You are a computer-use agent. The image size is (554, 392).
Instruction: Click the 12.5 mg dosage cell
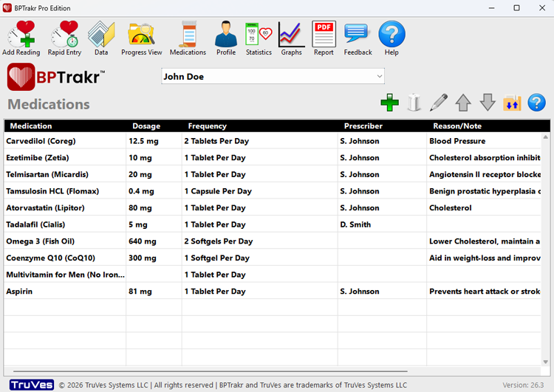pyautogui.click(x=154, y=141)
